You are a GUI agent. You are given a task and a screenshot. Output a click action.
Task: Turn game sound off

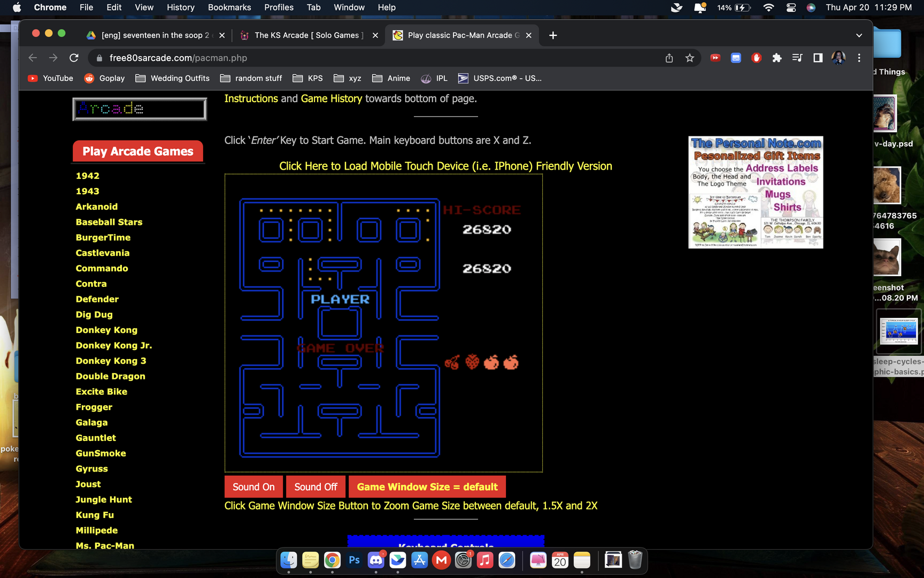coord(315,487)
